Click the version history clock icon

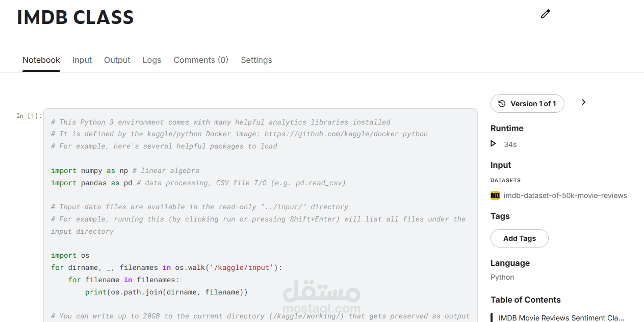[502, 104]
